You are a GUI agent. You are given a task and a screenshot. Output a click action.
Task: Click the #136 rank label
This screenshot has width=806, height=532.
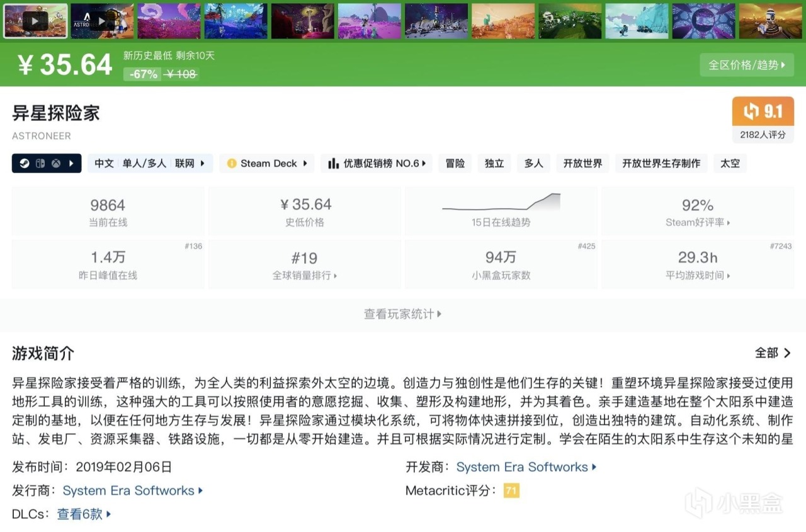[193, 246]
